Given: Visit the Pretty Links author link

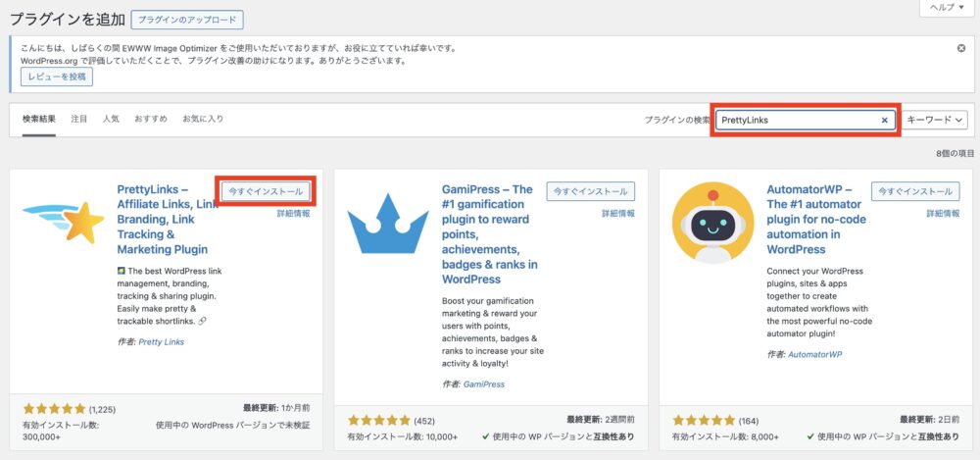Looking at the screenshot, I should pos(162,342).
